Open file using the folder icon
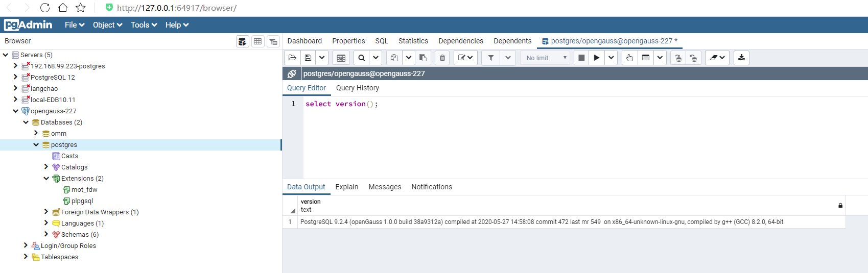This screenshot has height=273, width=868. pyautogui.click(x=292, y=58)
